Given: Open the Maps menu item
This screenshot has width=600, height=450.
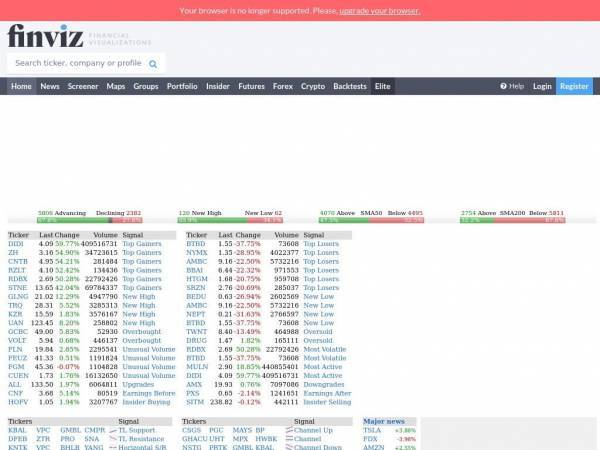Looking at the screenshot, I should pos(116,86).
